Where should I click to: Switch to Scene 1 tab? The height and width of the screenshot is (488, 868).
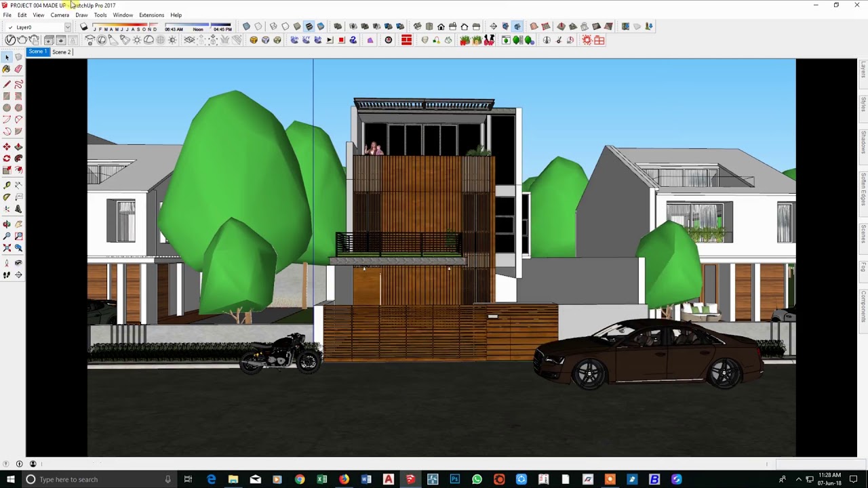pos(37,52)
